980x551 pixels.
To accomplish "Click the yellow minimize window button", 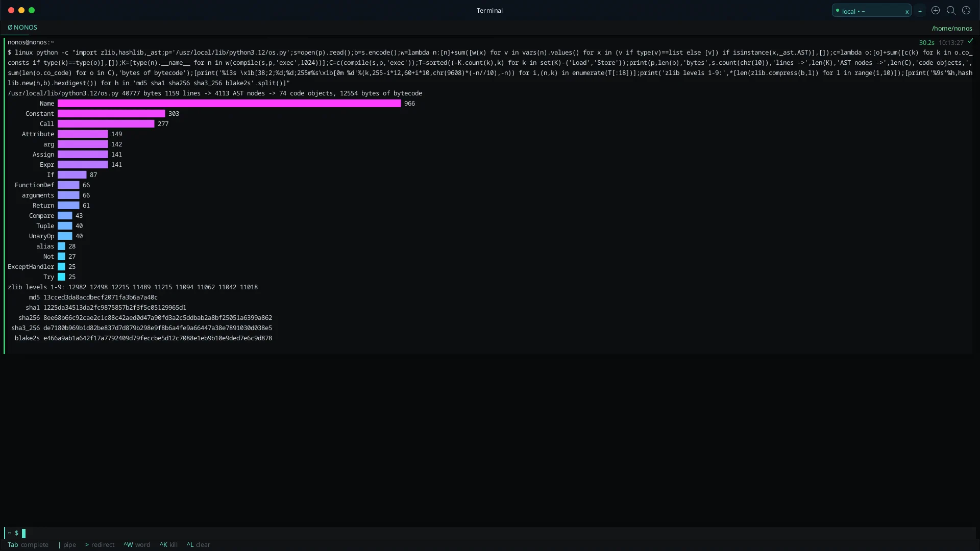I will pos(21,10).
